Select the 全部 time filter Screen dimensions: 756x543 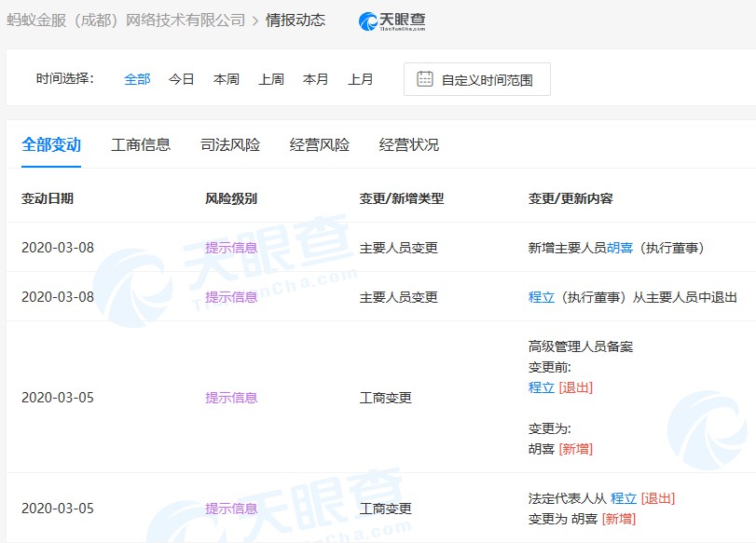pos(137,79)
